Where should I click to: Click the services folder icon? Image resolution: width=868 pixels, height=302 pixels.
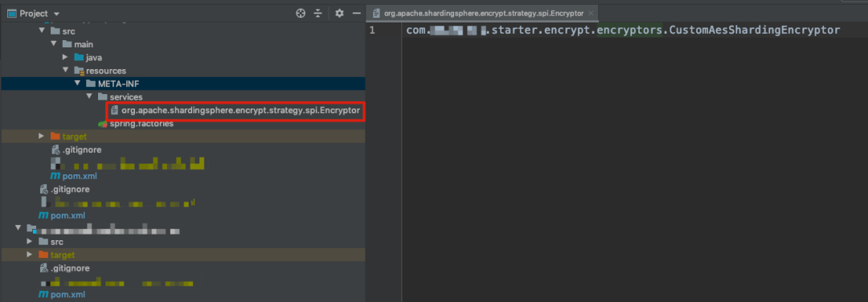pos(102,97)
